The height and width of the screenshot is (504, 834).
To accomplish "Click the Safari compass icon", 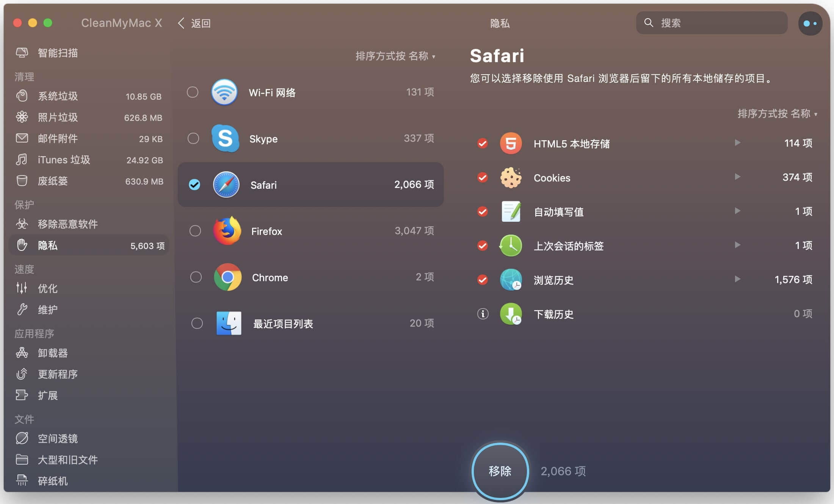I will click(226, 185).
